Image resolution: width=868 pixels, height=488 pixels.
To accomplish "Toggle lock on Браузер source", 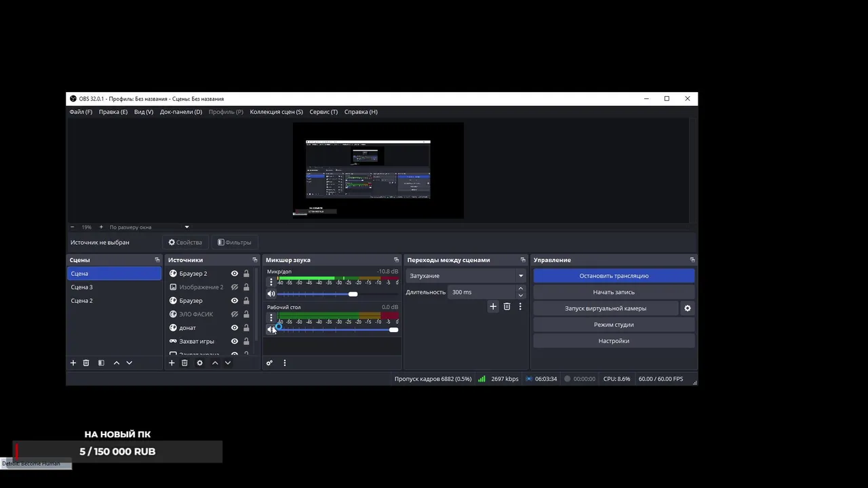I will [x=246, y=300].
